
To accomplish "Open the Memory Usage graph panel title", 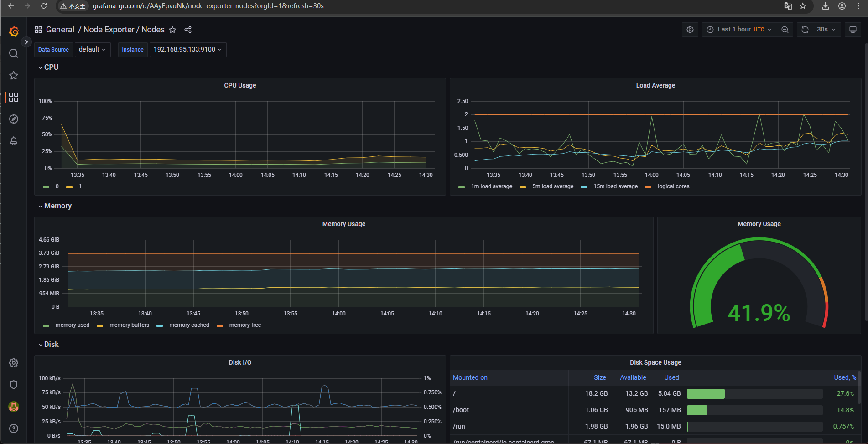I will pyautogui.click(x=344, y=224).
